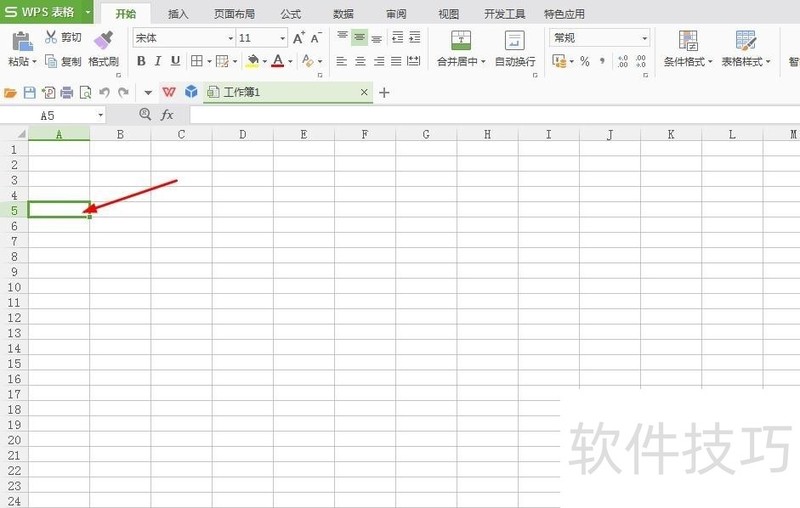Switch to 数据 (Data) tab

(343, 14)
